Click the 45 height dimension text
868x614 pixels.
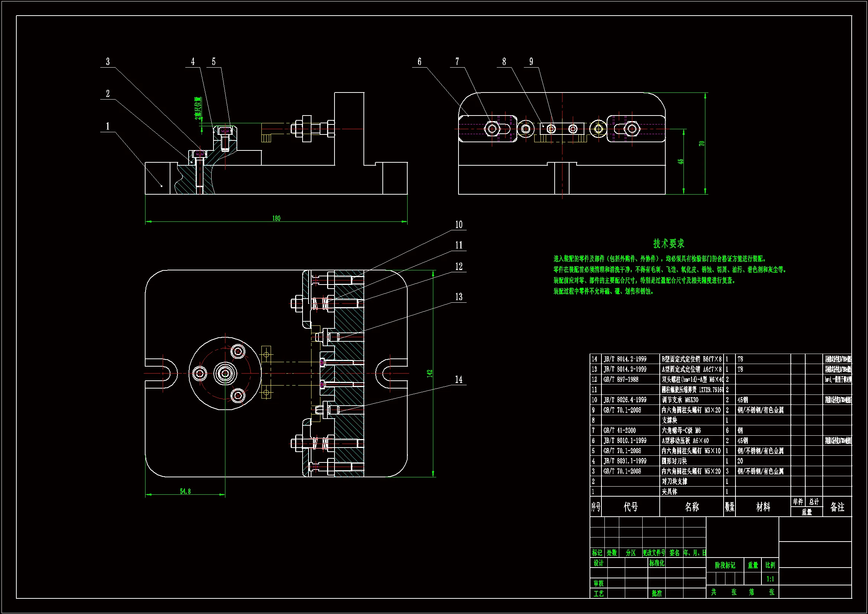coord(681,162)
